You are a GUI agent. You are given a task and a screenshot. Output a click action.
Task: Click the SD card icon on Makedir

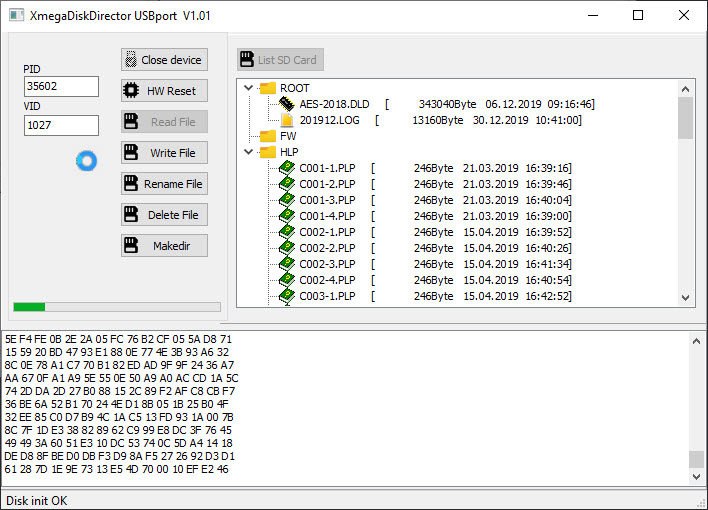pos(131,245)
